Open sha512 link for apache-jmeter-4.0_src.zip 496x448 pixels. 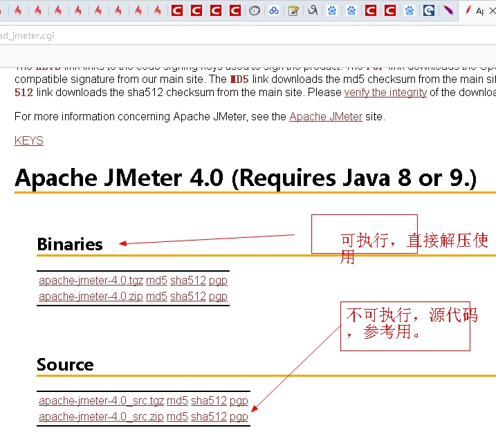click(209, 417)
